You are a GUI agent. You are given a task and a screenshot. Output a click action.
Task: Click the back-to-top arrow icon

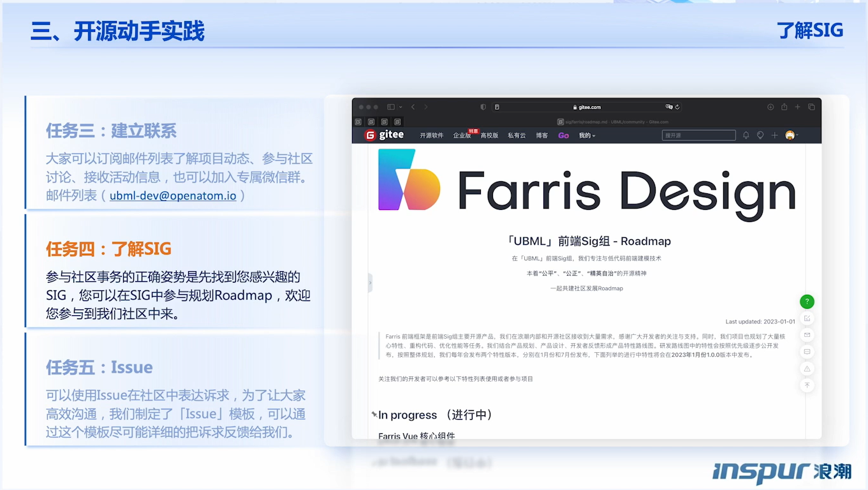point(807,385)
